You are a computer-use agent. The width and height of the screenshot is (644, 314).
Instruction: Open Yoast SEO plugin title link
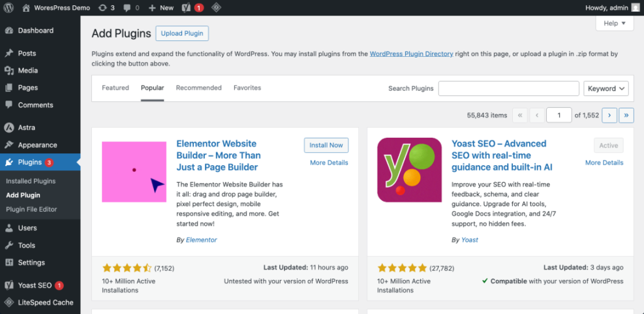click(502, 155)
